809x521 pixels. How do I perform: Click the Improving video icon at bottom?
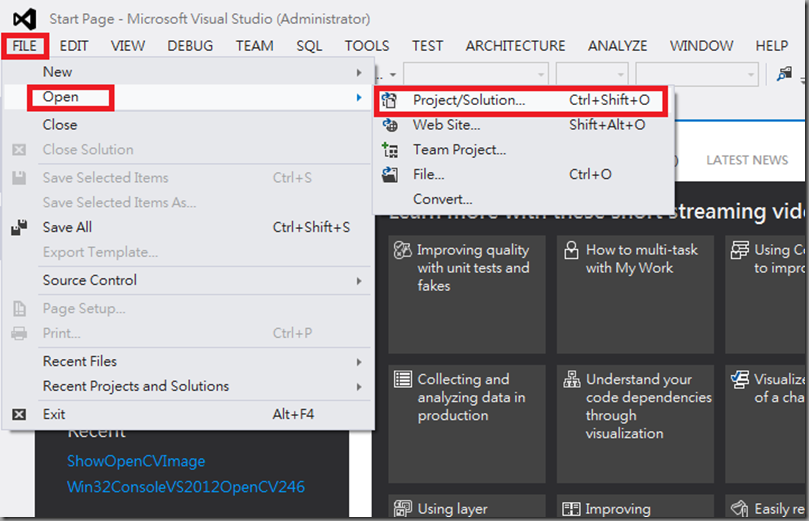[x=571, y=509]
